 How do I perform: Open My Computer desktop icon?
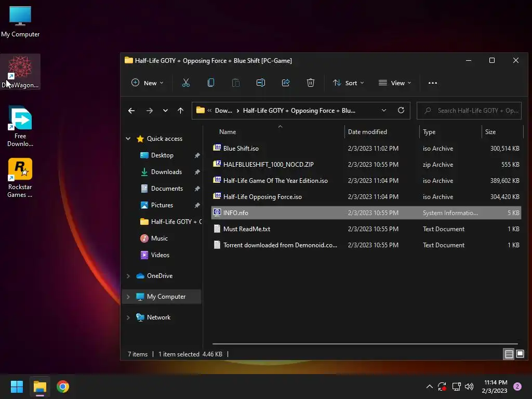[20, 21]
